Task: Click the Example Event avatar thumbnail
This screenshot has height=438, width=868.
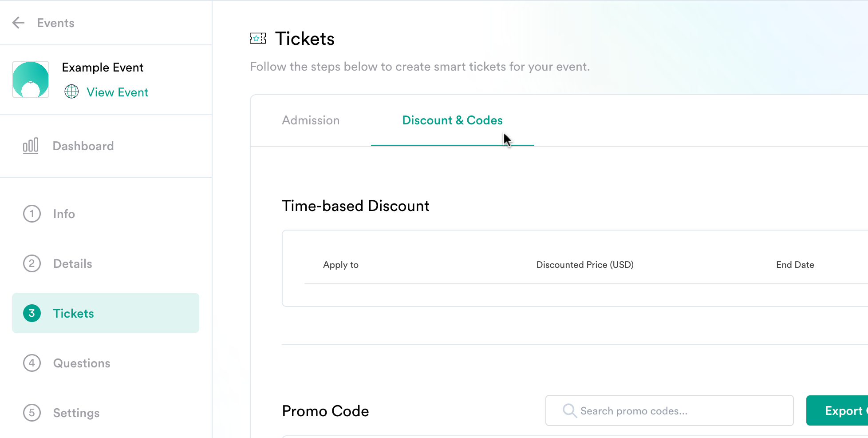Action: click(31, 80)
